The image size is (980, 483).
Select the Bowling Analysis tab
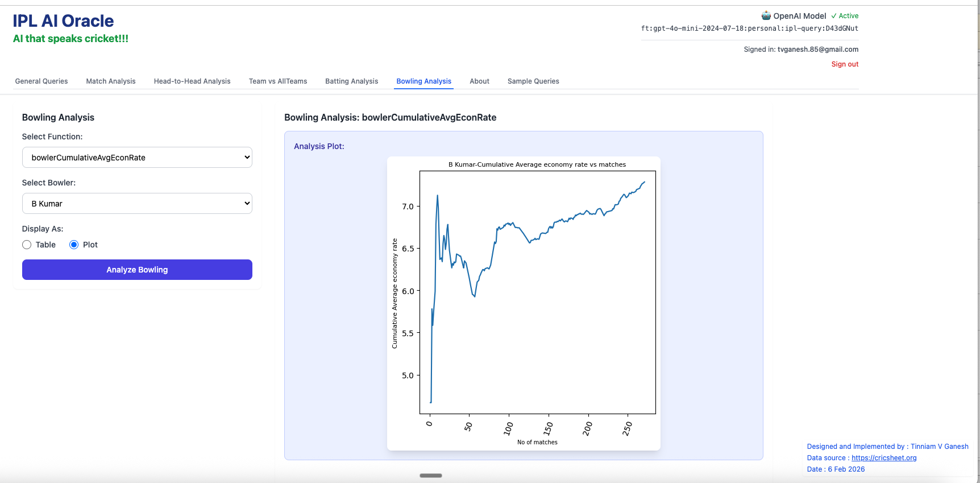424,81
